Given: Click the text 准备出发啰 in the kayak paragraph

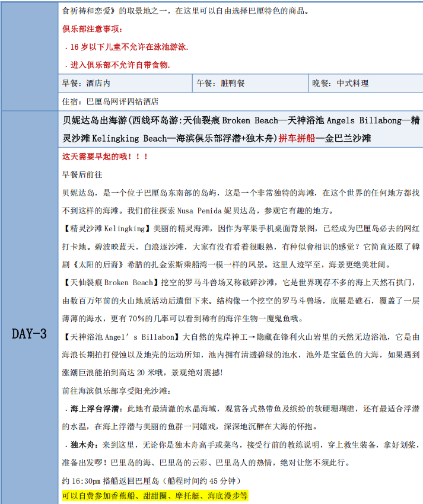Looking at the screenshot, I should tap(82, 463).
